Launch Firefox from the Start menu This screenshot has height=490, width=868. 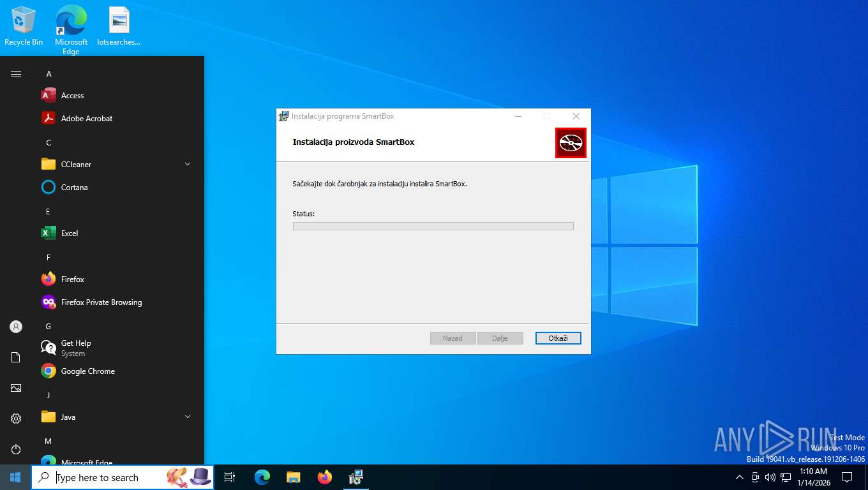117,279
